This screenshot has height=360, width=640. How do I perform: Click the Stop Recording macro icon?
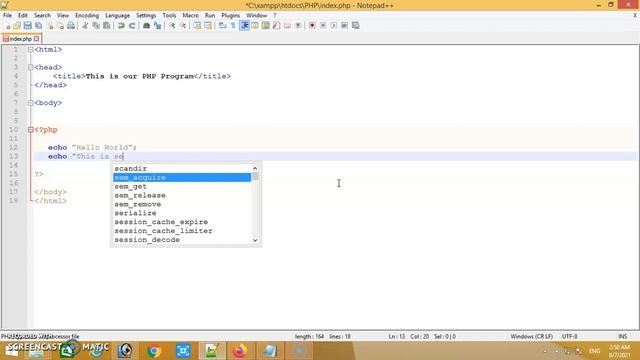[x=323, y=25]
